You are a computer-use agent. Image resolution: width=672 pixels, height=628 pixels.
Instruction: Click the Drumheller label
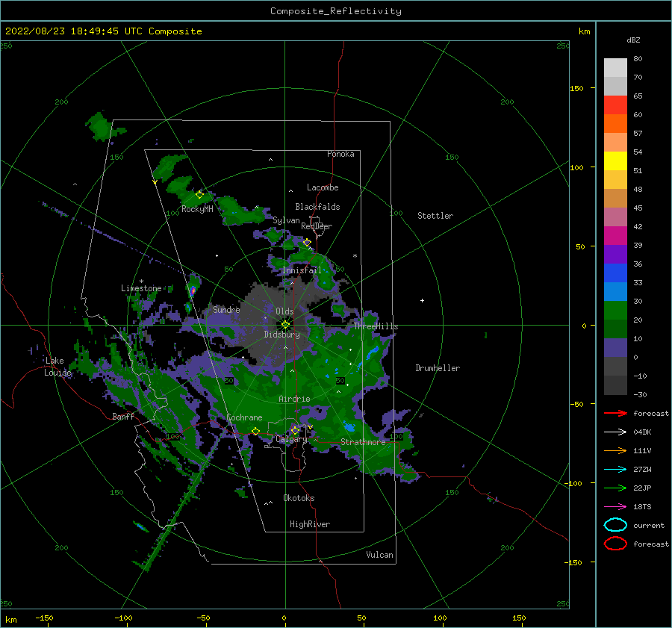438,368
